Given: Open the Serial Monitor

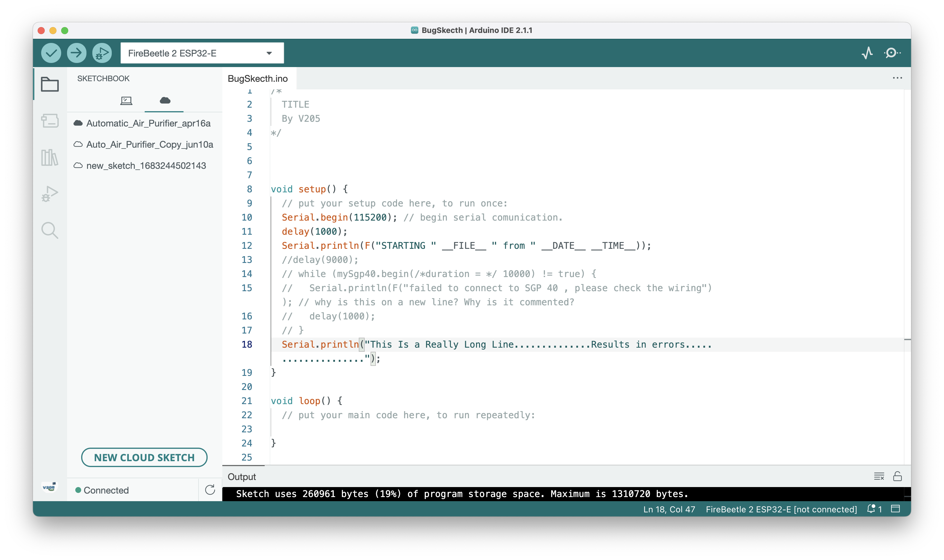Looking at the screenshot, I should (892, 53).
